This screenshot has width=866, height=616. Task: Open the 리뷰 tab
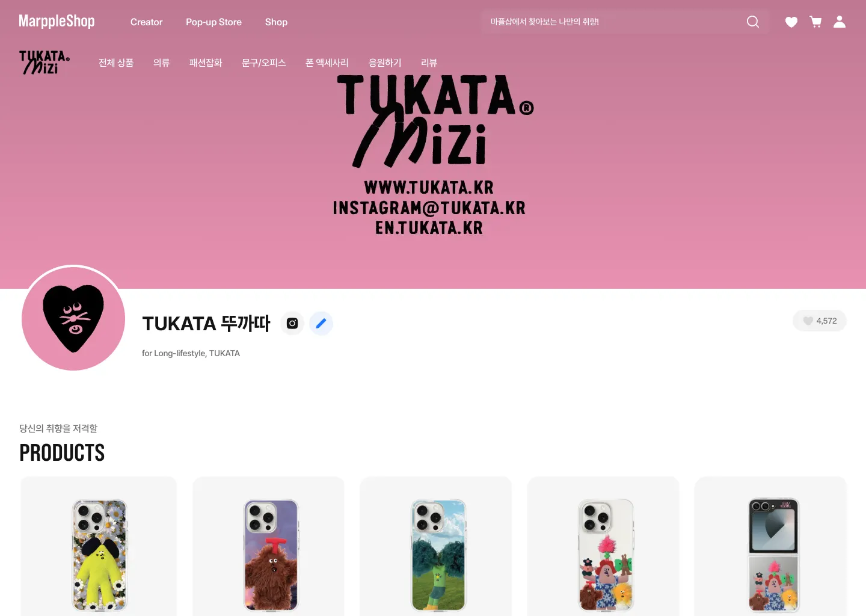click(429, 63)
